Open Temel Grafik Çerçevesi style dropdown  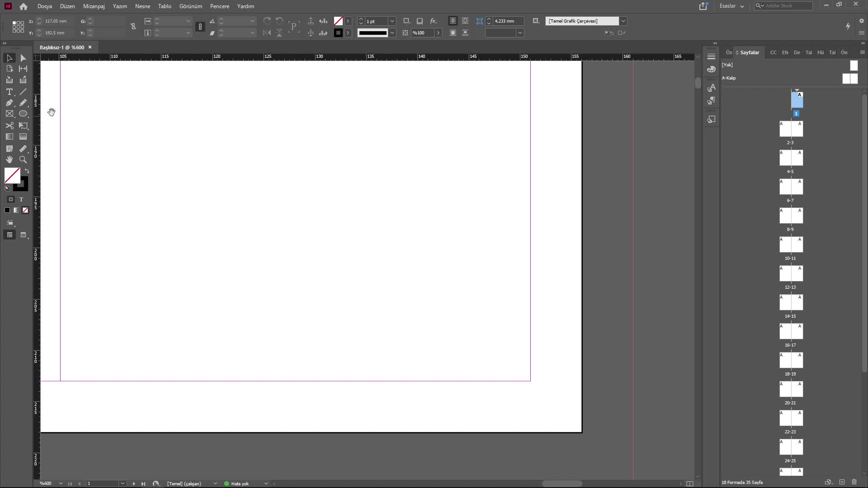click(x=623, y=21)
